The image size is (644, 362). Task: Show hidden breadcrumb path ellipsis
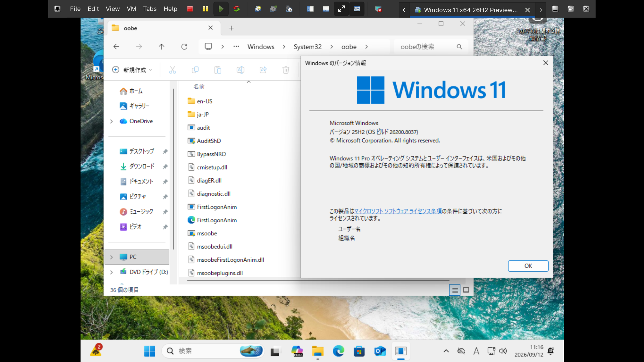(236, 46)
